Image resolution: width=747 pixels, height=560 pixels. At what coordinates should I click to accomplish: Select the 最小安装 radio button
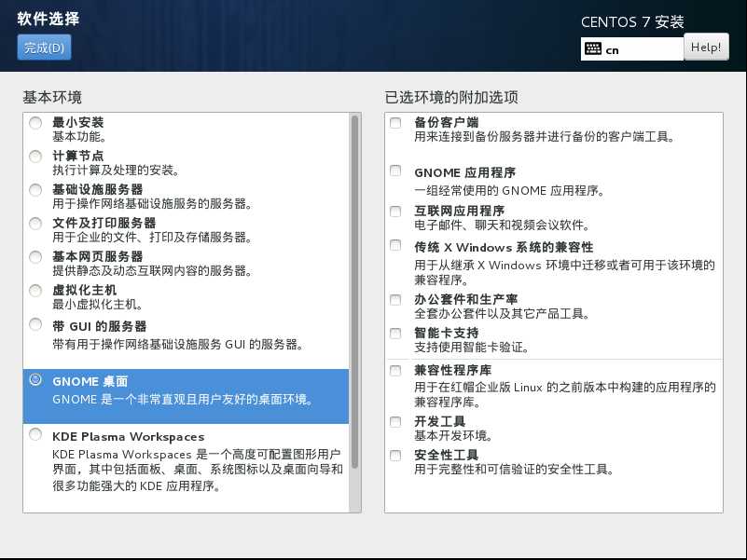[x=35, y=123]
